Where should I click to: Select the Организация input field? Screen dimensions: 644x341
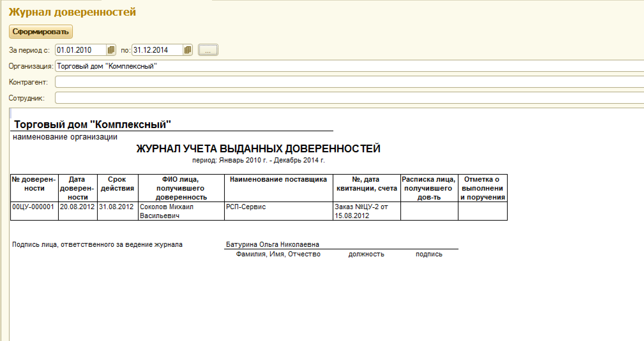(349, 66)
